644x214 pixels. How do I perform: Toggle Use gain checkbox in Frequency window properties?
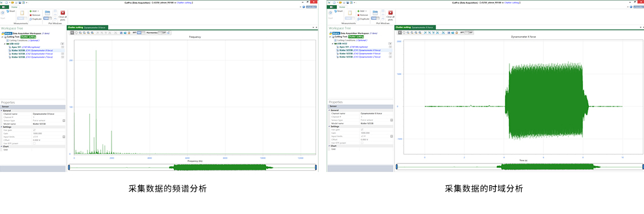34,130
